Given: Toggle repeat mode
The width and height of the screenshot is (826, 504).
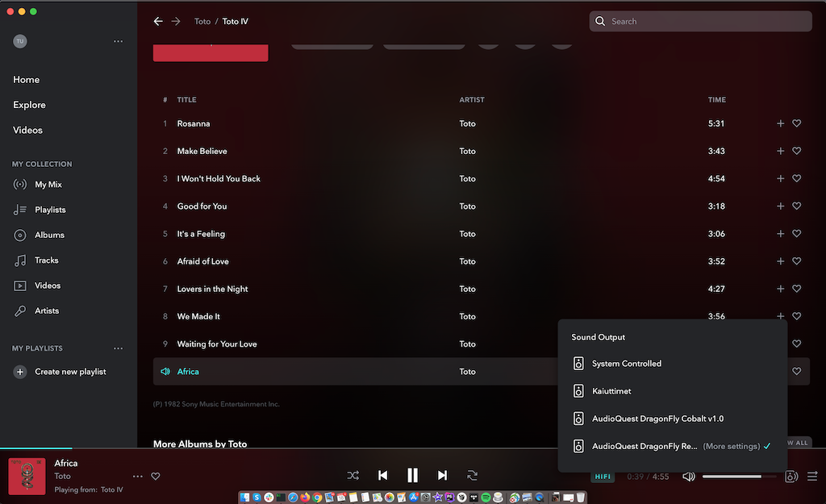Looking at the screenshot, I should click(472, 476).
